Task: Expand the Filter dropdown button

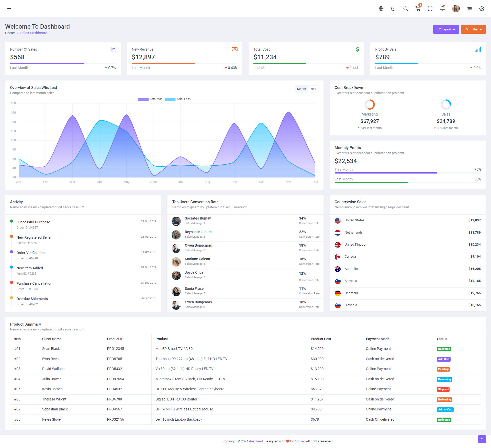Action: (473, 29)
